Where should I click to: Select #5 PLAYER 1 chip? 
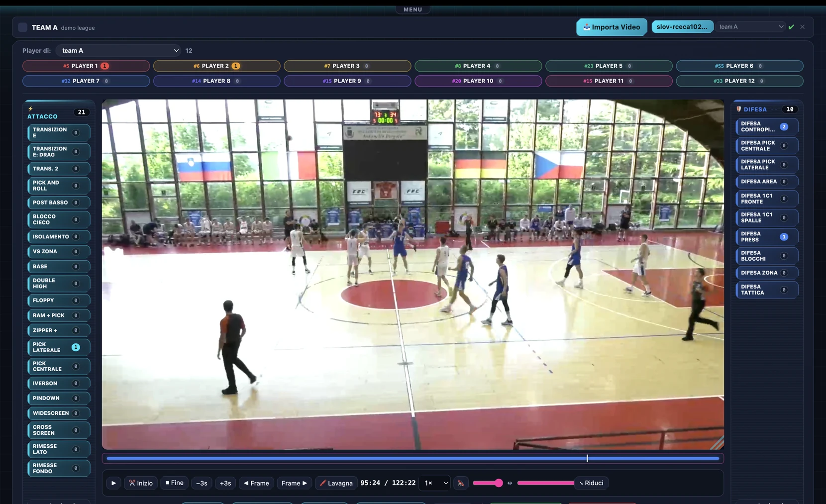click(86, 66)
